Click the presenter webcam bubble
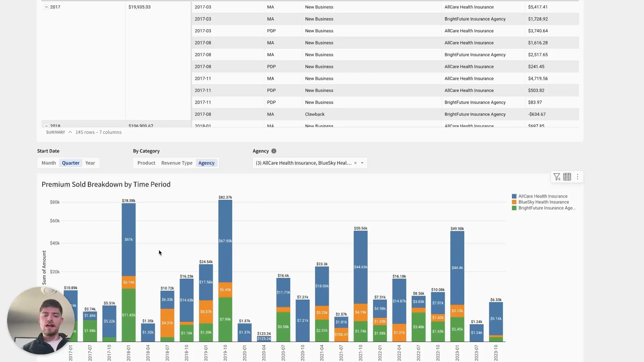 click(x=41, y=321)
